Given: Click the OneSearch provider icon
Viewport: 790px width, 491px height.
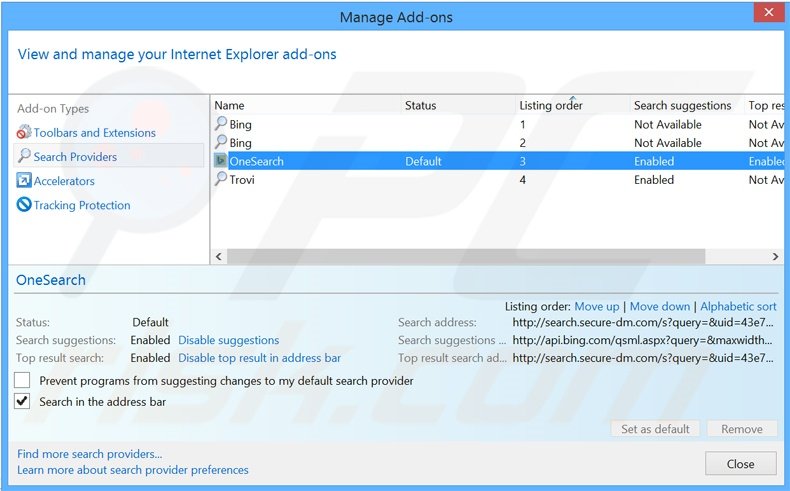Looking at the screenshot, I should pyautogui.click(x=221, y=161).
